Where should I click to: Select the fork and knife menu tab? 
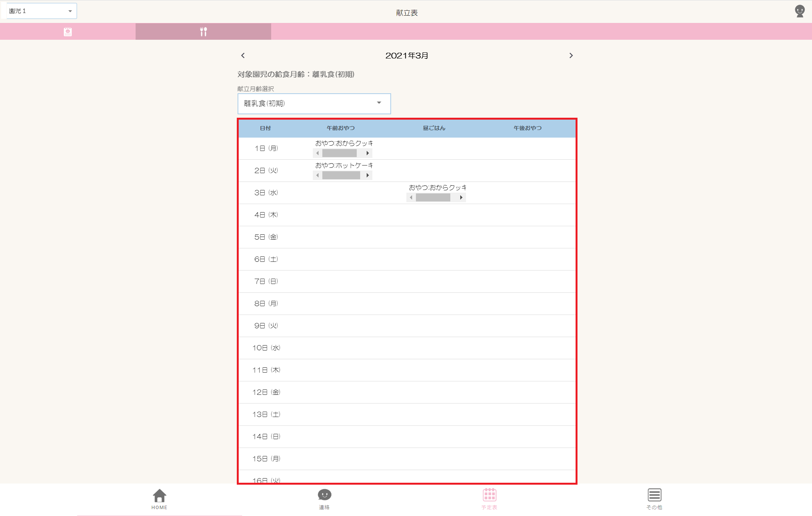click(x=203, y=32)
